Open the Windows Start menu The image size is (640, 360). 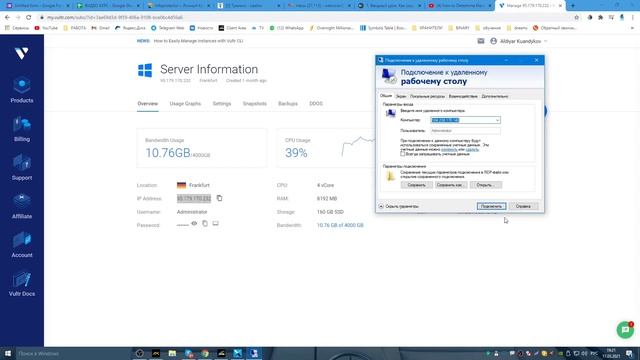tap(7, 353)
